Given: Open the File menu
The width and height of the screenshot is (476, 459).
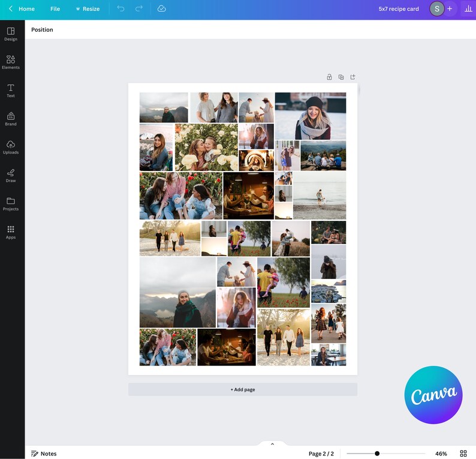Looking at the screenshot, I should pos(55,9).
